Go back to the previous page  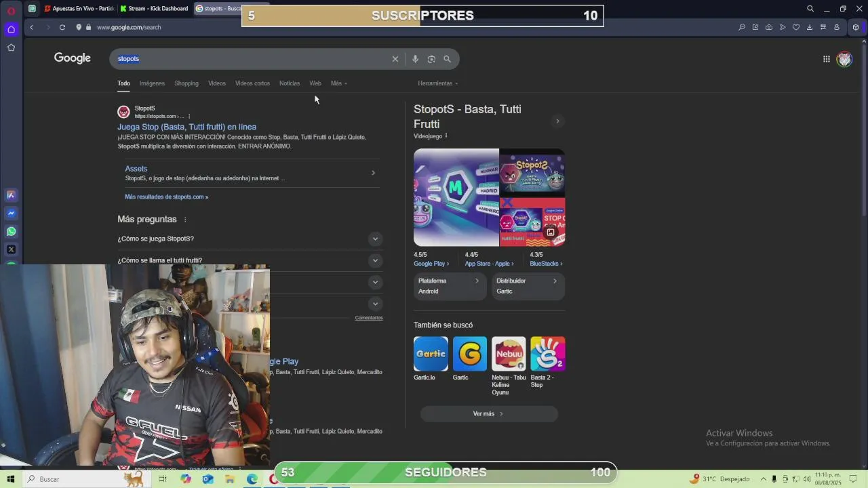point(31,27)
